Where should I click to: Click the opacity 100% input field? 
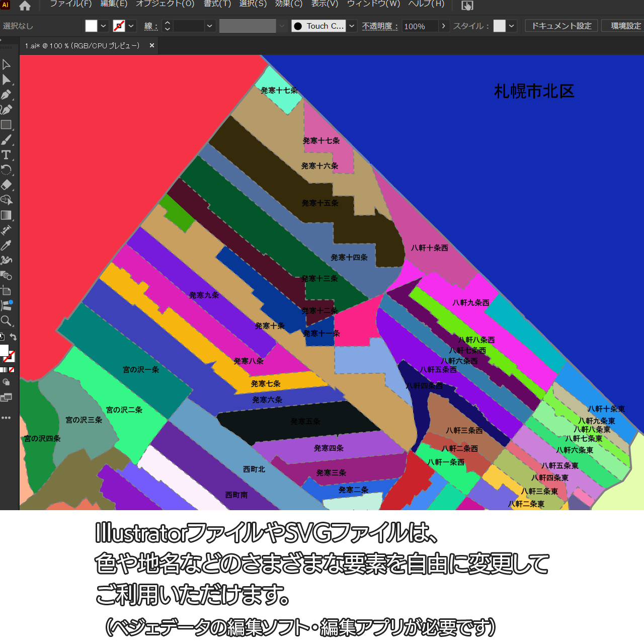(420, 26)
